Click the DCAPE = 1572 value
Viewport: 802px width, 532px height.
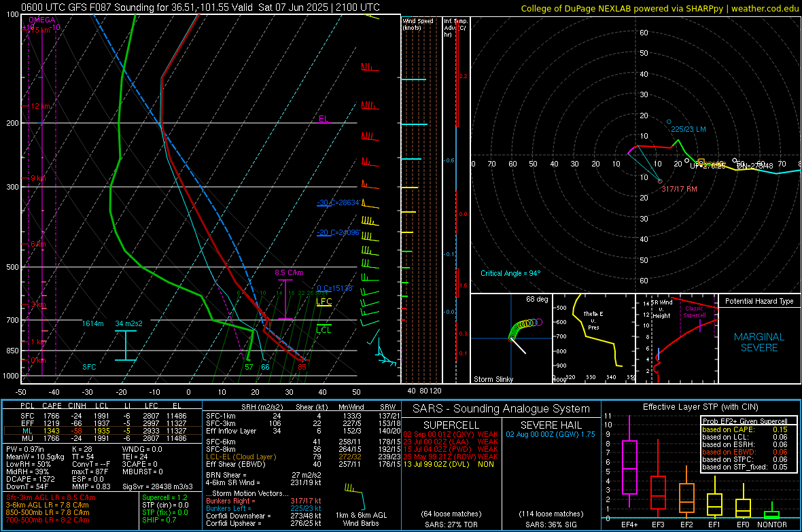click(31, 479)
